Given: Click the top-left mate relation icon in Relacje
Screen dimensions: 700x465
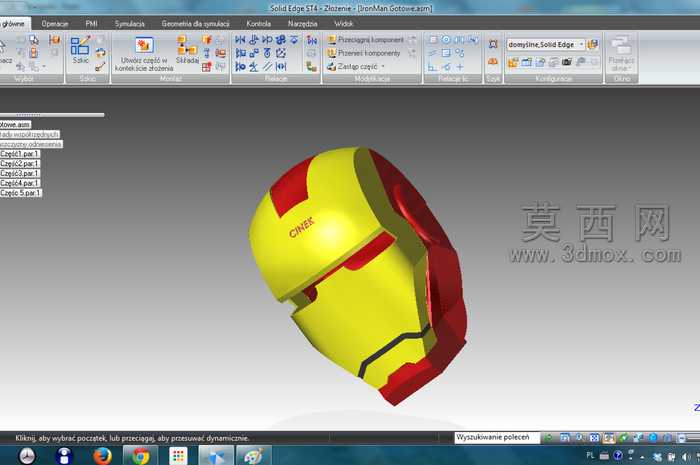Looking at the screenshot, I should point(240,40).
